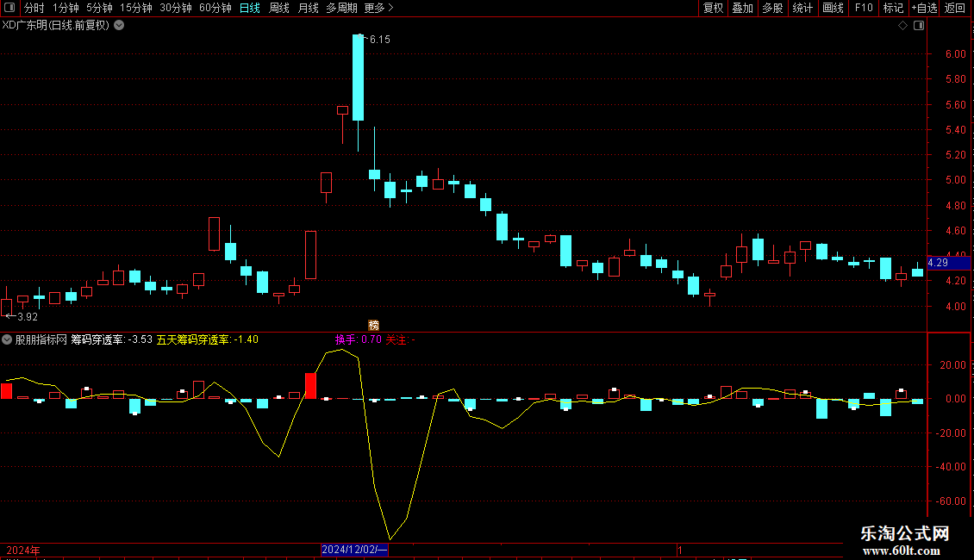Viewport: 974px width, 560px height.
Task: Click the 股朋指标网 indicator name
Action: (41, 339)
